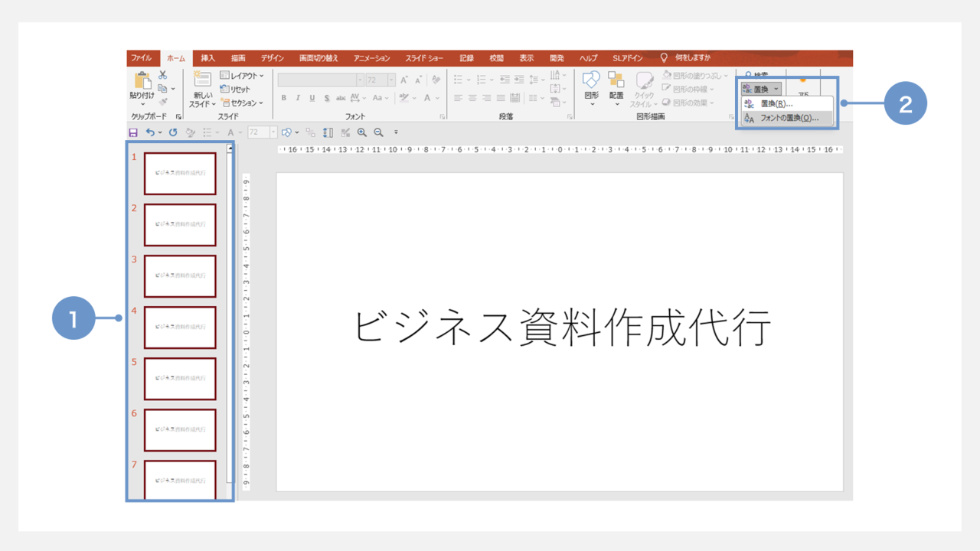Click the Undo arrow icon

151,132
